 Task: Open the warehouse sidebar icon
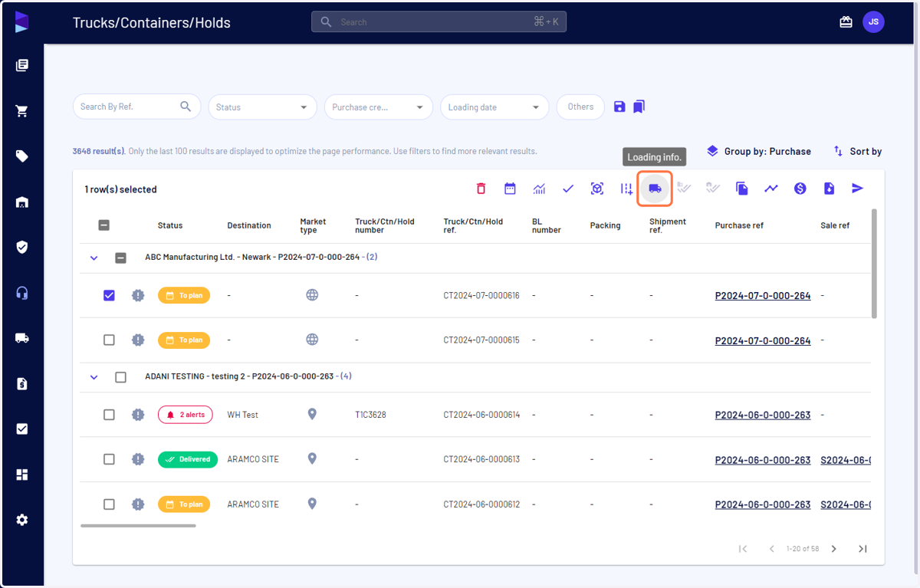coord(22,202)
